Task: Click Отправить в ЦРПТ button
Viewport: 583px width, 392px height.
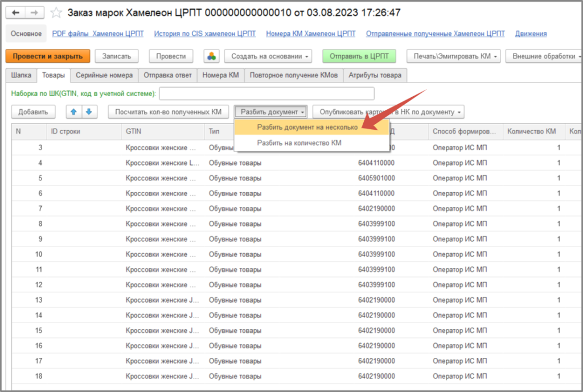Action: (x=359, y=56)
